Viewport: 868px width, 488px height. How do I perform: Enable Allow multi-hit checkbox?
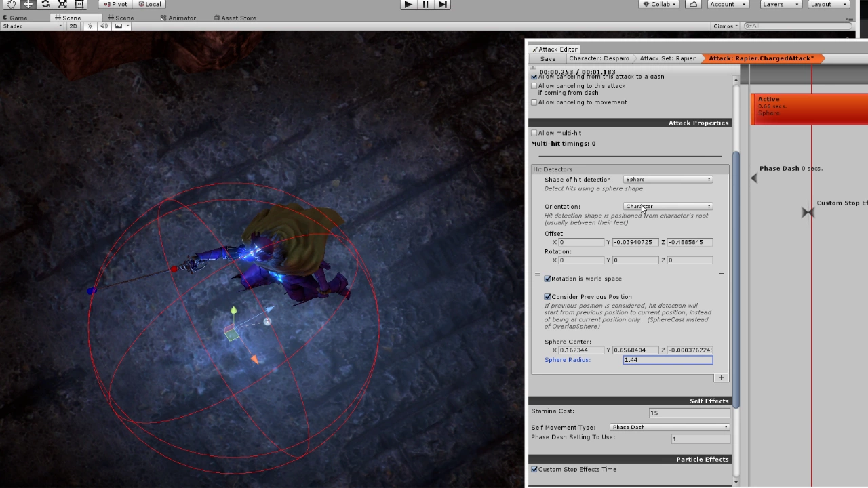[534, 133]
